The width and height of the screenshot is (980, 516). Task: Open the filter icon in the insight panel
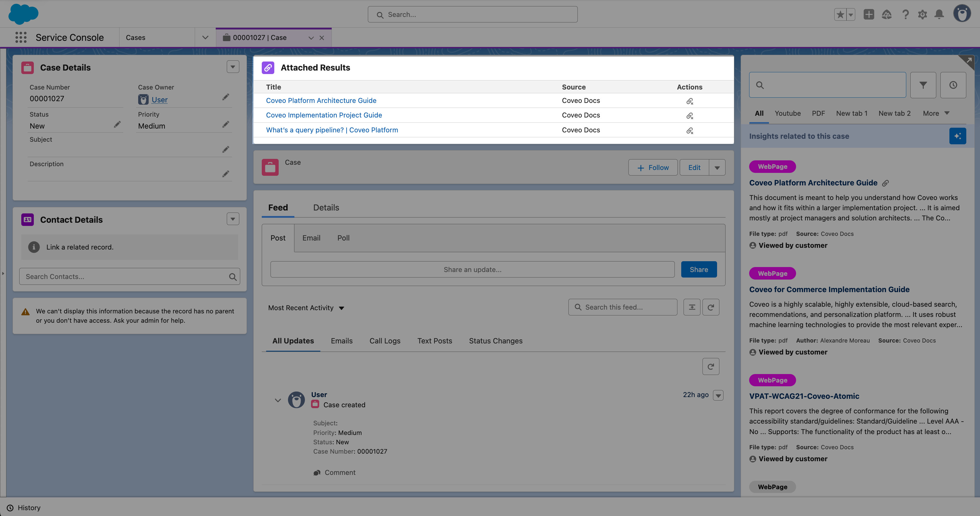point(923,85)
